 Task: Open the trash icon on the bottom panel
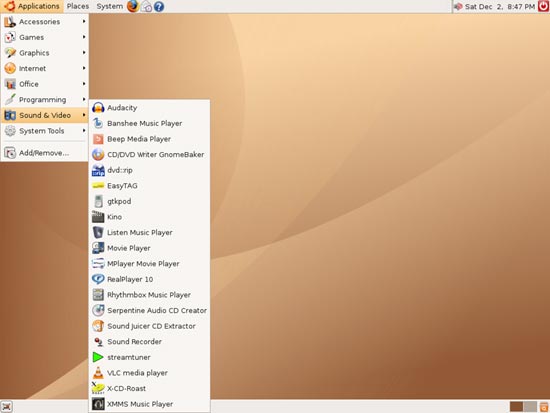[x=544, y=407]
